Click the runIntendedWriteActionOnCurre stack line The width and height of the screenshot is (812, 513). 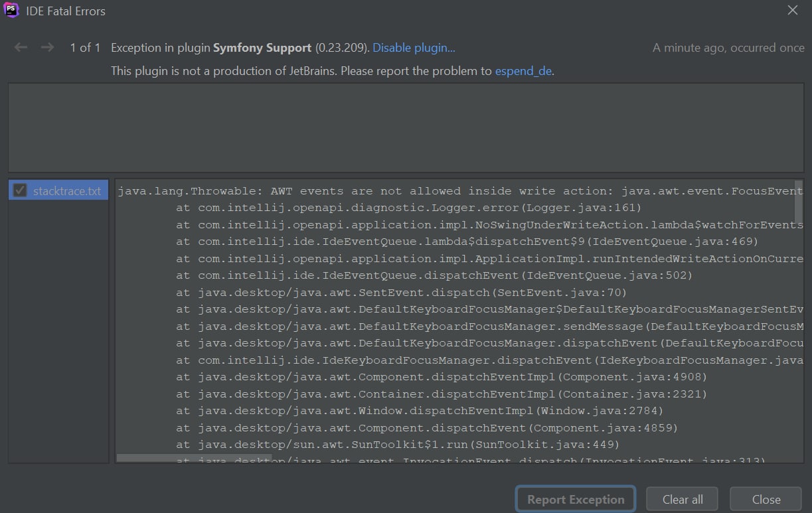pos(489,259)
